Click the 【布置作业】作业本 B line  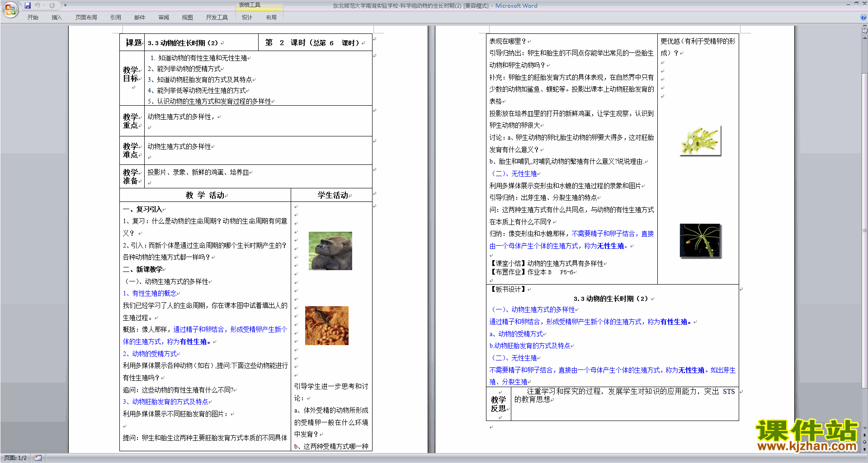click(x=531, y=272)
